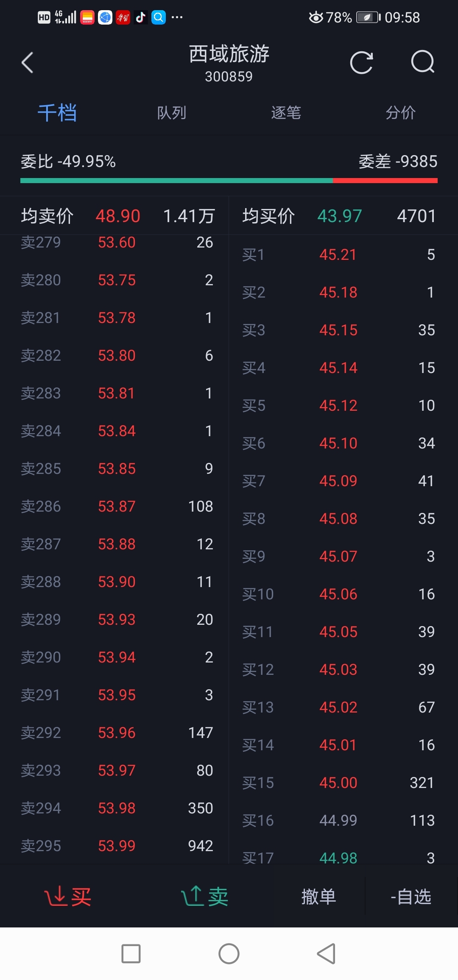Tap the back arrow icon

coord(28,63)
